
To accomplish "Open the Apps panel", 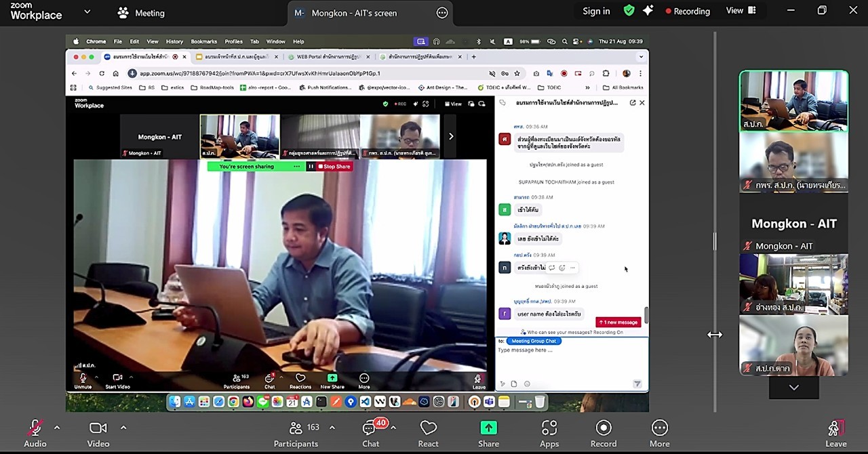I will pos(549,434).
